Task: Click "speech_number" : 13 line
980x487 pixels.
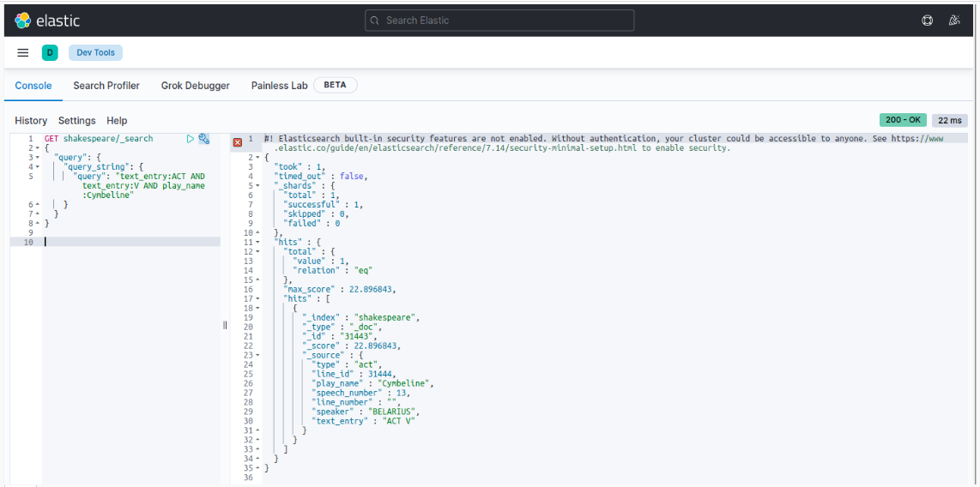Action: [360, 393]
